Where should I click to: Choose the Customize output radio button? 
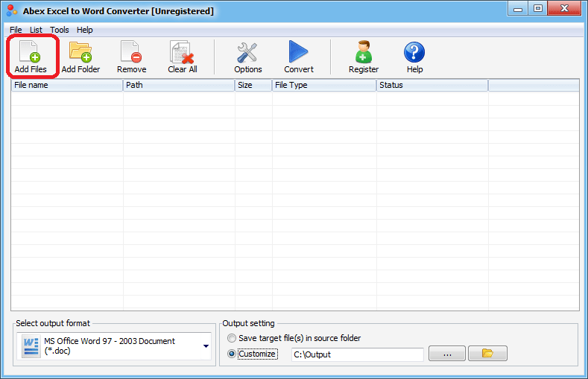[232, 354]
